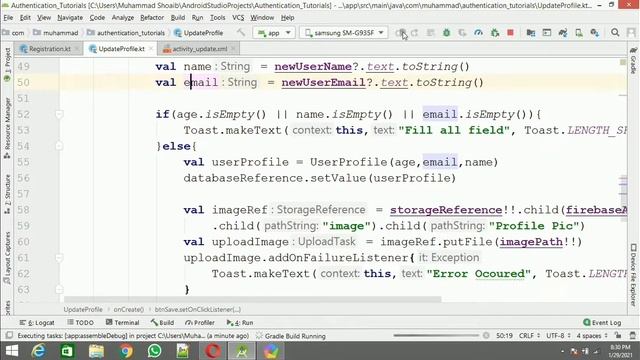Open app run configuration dropdown
This screenshot has width=640, height=360.
tap(274, 33)
